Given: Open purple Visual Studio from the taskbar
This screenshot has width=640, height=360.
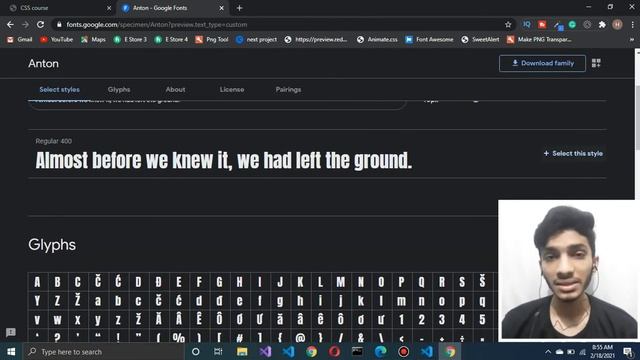Looking at the screenshot, I should tap(265, 351).
